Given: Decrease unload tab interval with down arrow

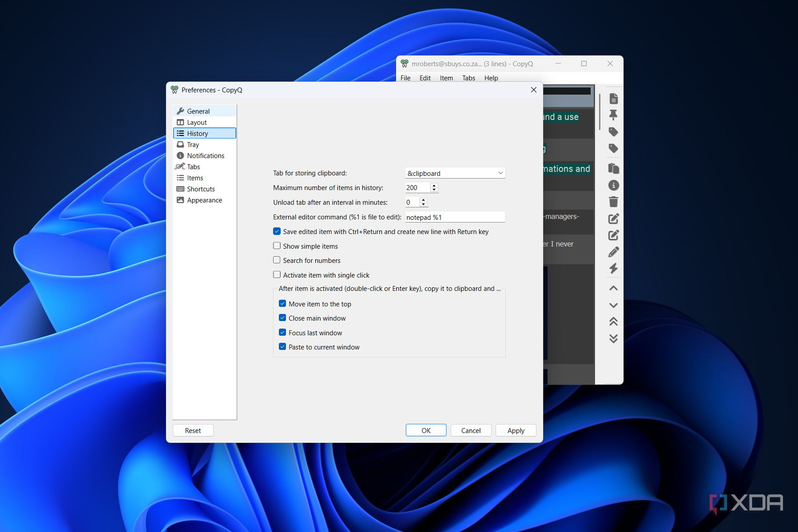Looking at the screenshot, I should point(424,205).
